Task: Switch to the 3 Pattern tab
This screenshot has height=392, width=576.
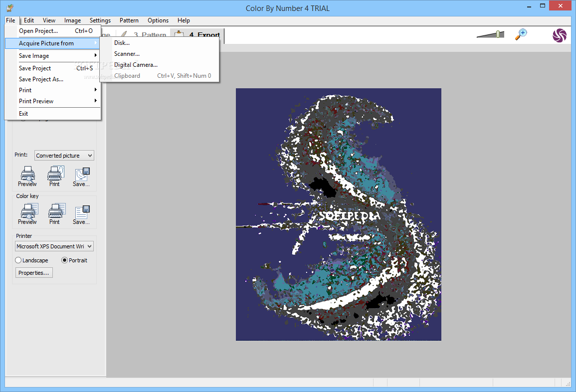Action: coord(144,35)
